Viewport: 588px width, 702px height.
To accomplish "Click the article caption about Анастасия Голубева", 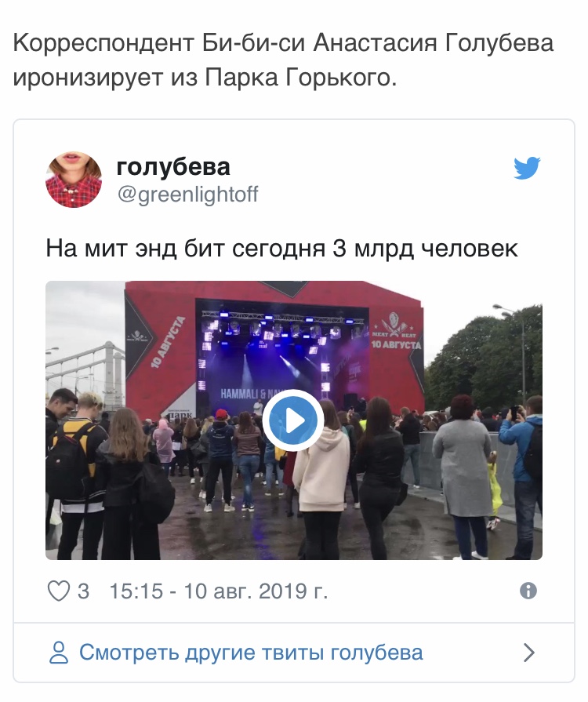I will [x=283, y=60].
